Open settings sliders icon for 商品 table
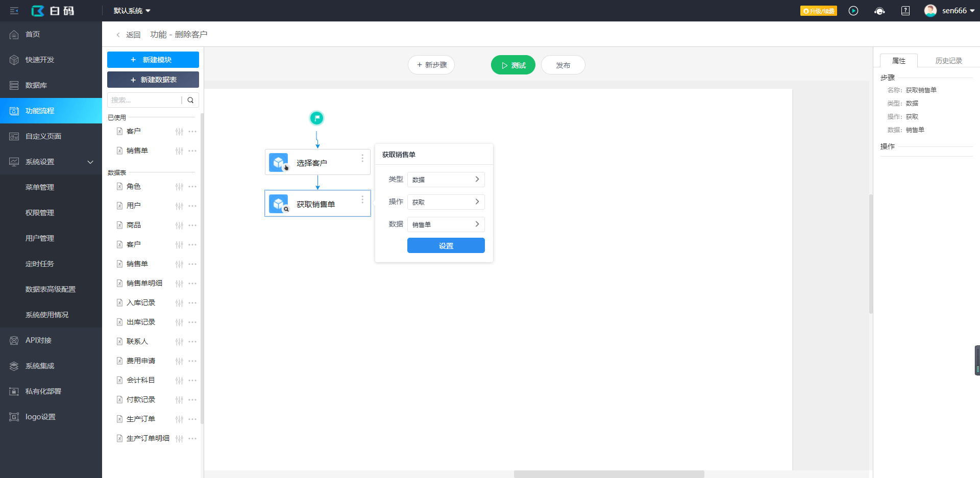The height and width of the screenshot is (478, 980). (x=179, y=225)
